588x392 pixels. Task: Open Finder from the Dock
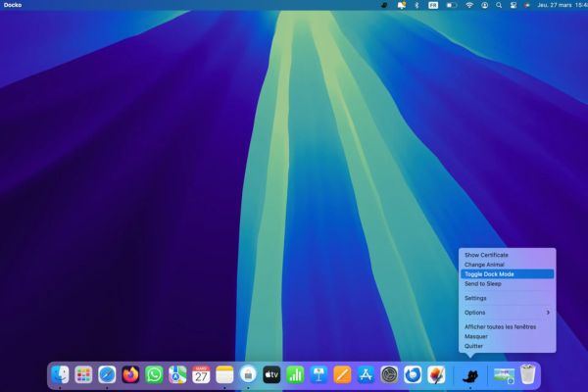point(60,374)
